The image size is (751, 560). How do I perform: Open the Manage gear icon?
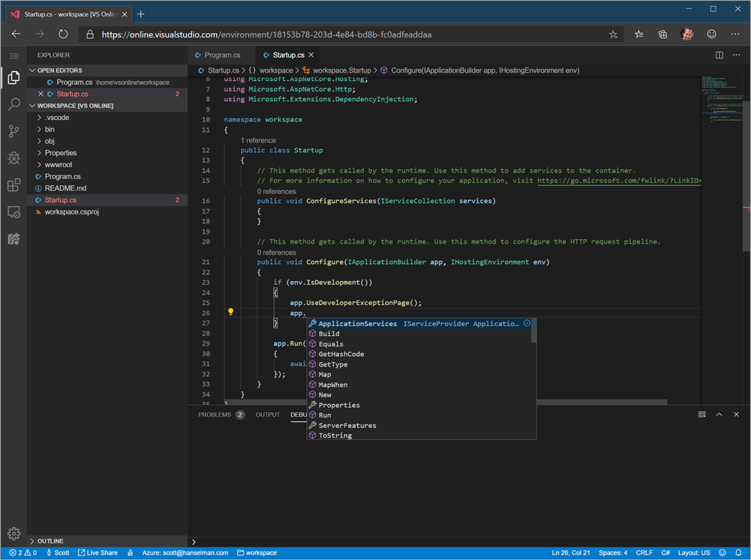coord(14,533)
